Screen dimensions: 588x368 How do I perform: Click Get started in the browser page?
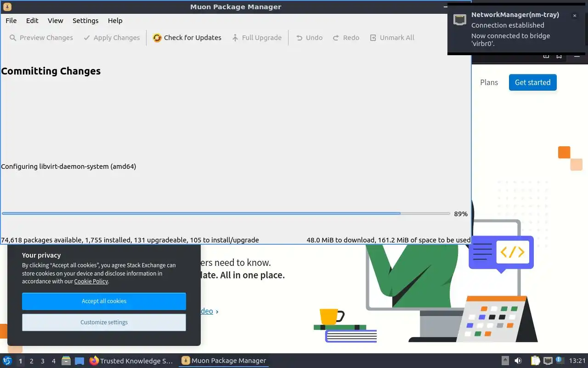tap(532, 82)
